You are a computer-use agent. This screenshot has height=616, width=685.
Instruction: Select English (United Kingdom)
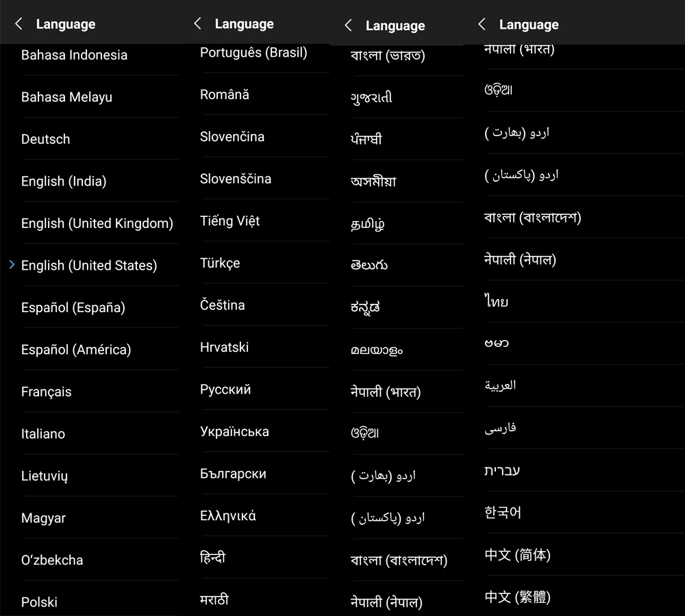[97, 223]
